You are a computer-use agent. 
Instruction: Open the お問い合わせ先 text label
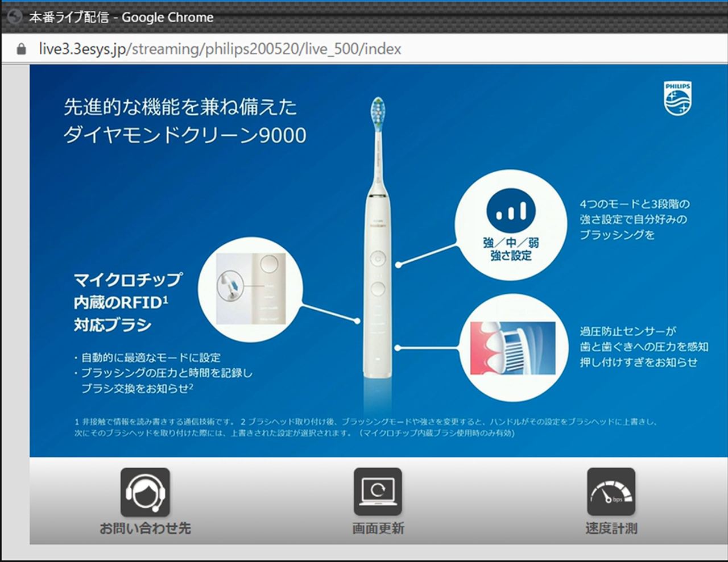145,528
